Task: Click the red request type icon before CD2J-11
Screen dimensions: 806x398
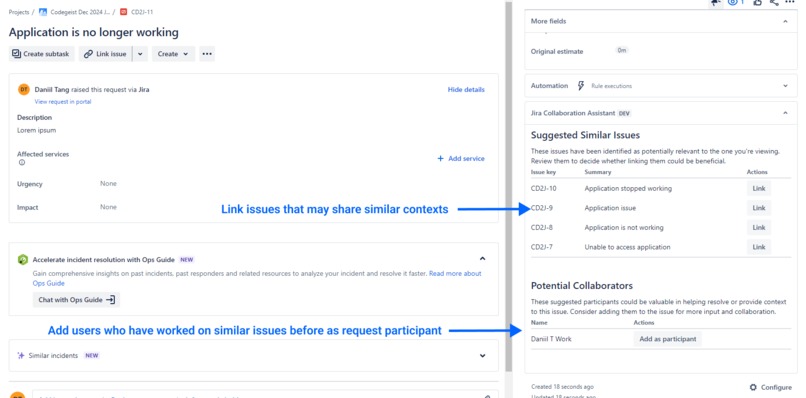Action: [x=123, y=12]
